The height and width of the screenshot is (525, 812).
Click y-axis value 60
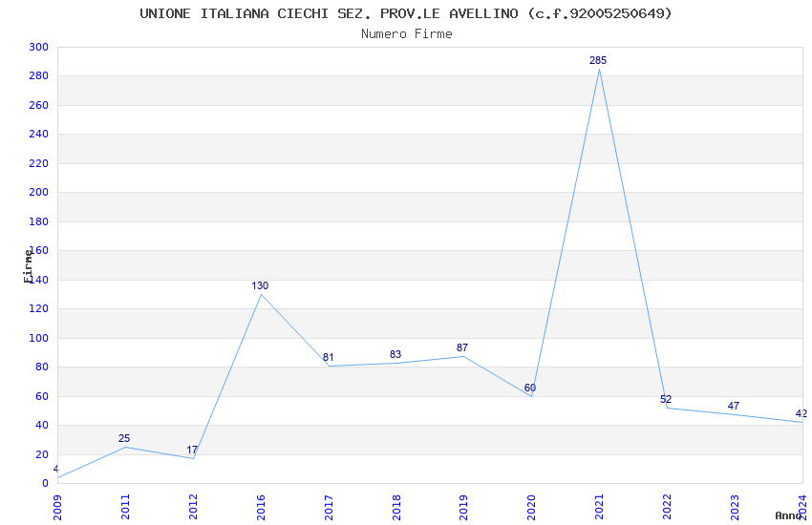tap(42, 397)
